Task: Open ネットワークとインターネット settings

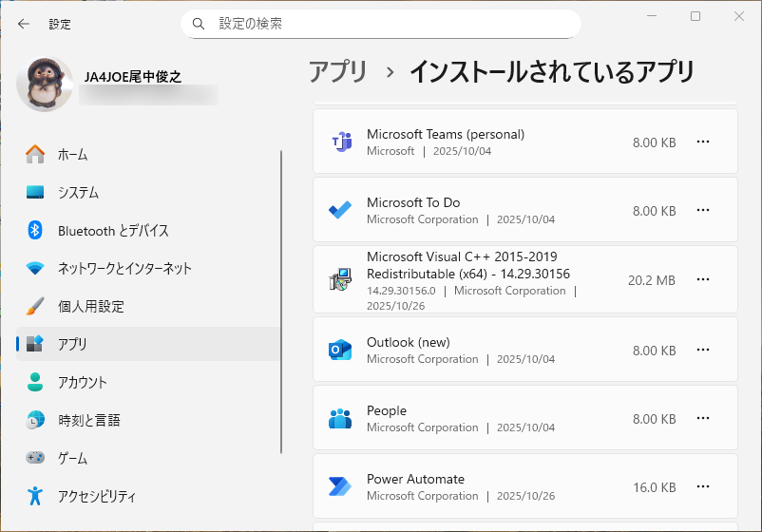Action: tap(124, 268)
